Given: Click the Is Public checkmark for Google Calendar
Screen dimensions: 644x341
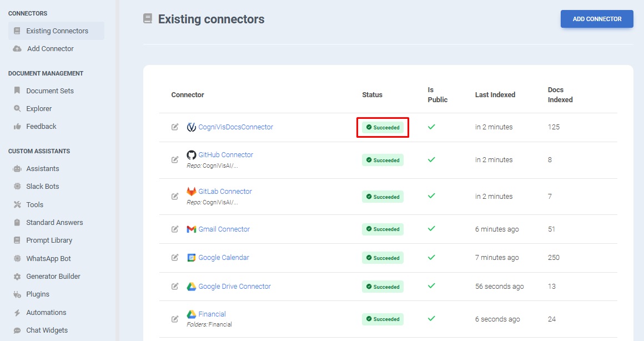Looking at the screenshot, I should [431, 258].
